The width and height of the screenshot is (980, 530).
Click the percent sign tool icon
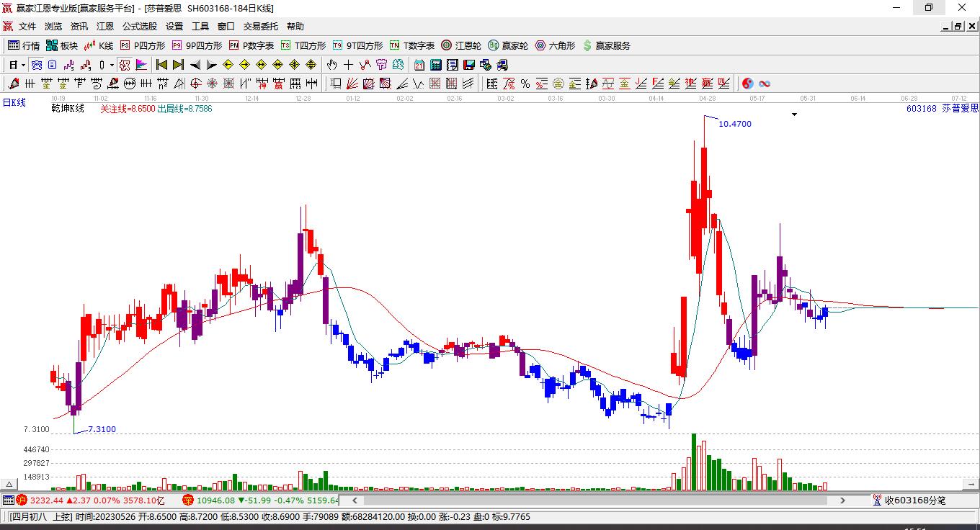pyautogui.click(x=525, y=84)
